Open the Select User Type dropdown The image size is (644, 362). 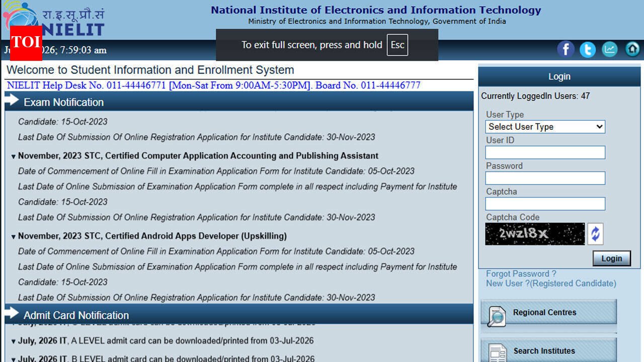tap(545, 127)
